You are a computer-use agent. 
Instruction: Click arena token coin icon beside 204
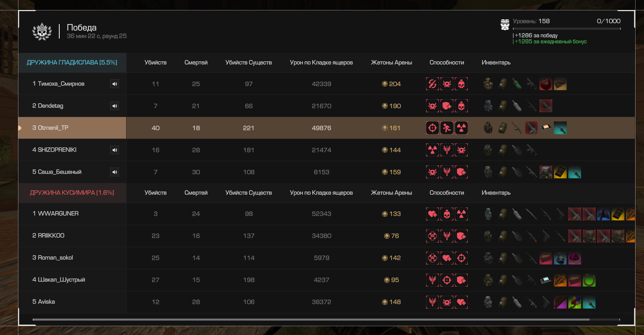[x=385, y=84]
